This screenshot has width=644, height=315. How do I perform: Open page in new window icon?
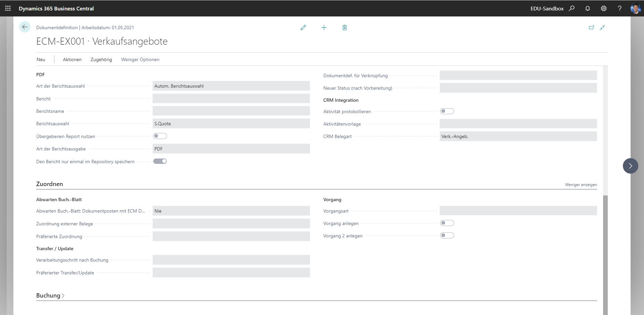click(591, 28)
